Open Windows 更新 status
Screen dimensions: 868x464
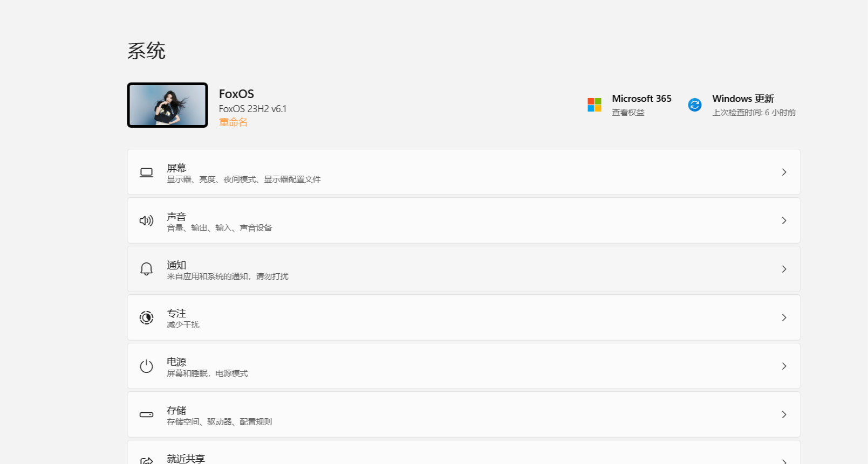pos(742,105)
